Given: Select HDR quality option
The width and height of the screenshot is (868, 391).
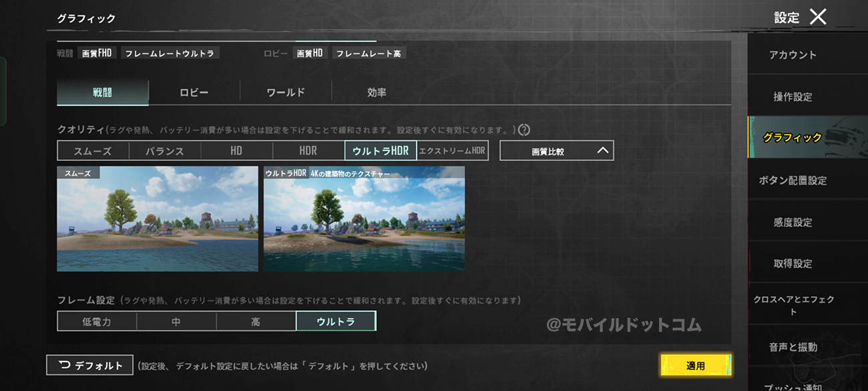Looking at the screenshot, I should coord(308,151).
